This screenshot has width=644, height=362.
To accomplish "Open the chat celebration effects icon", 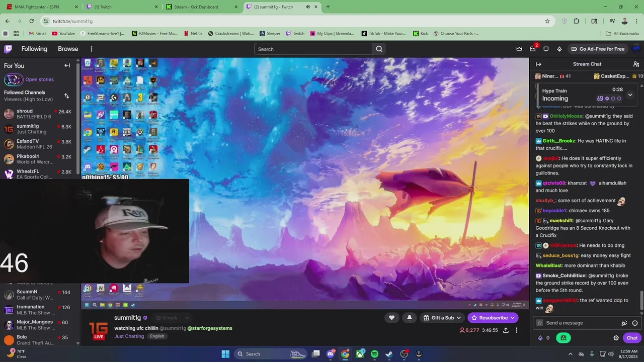I will click(x=624, y=323).
